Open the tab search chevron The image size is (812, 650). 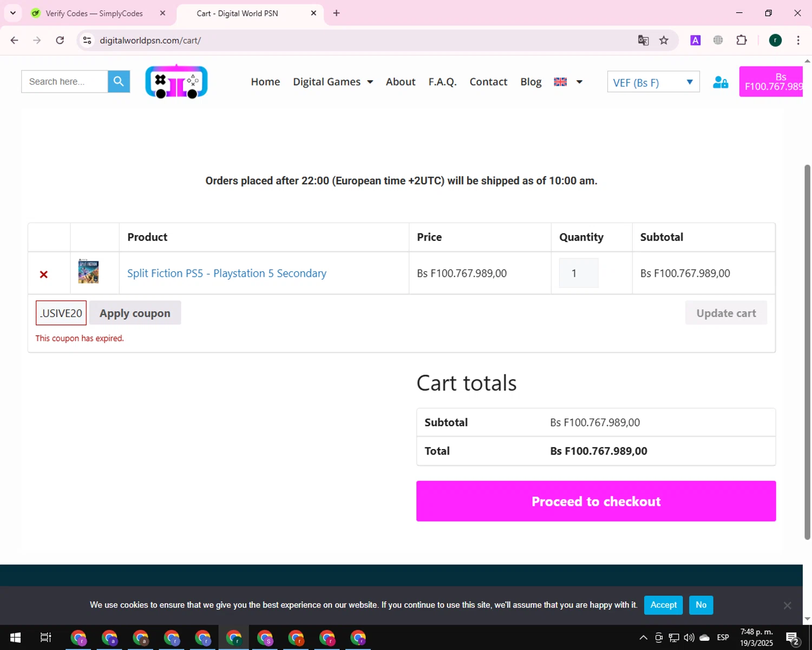point(13,13)
